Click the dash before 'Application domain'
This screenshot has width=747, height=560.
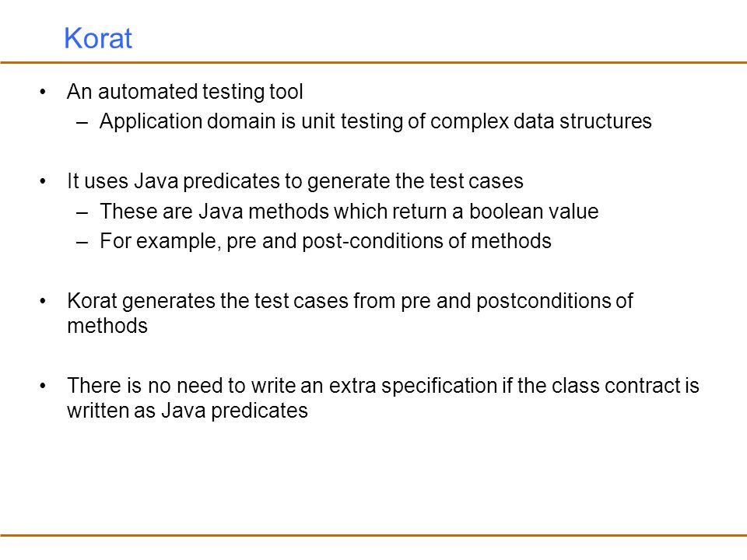[x=82, y=122]
